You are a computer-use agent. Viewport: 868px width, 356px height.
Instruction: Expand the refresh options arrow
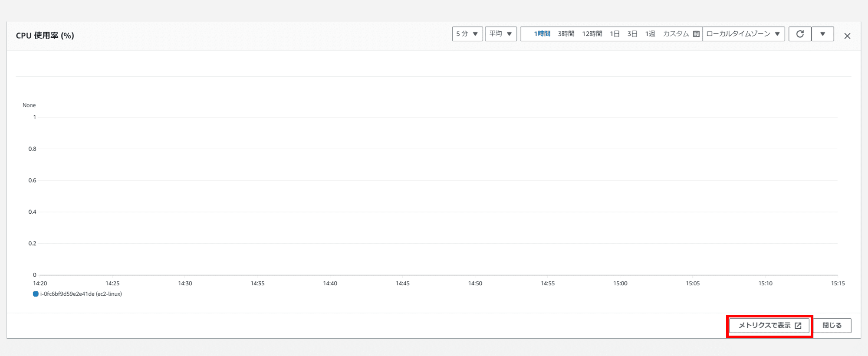click(x=822, y=34)
